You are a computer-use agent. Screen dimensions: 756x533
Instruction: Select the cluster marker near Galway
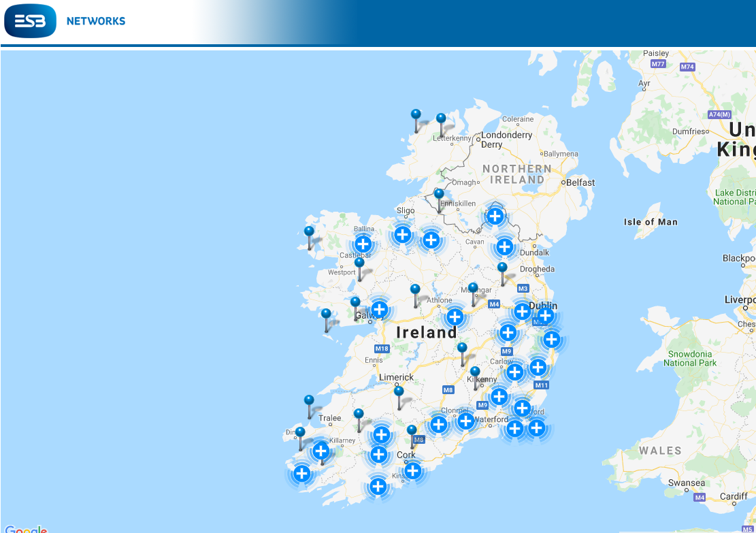click(378, 308)
